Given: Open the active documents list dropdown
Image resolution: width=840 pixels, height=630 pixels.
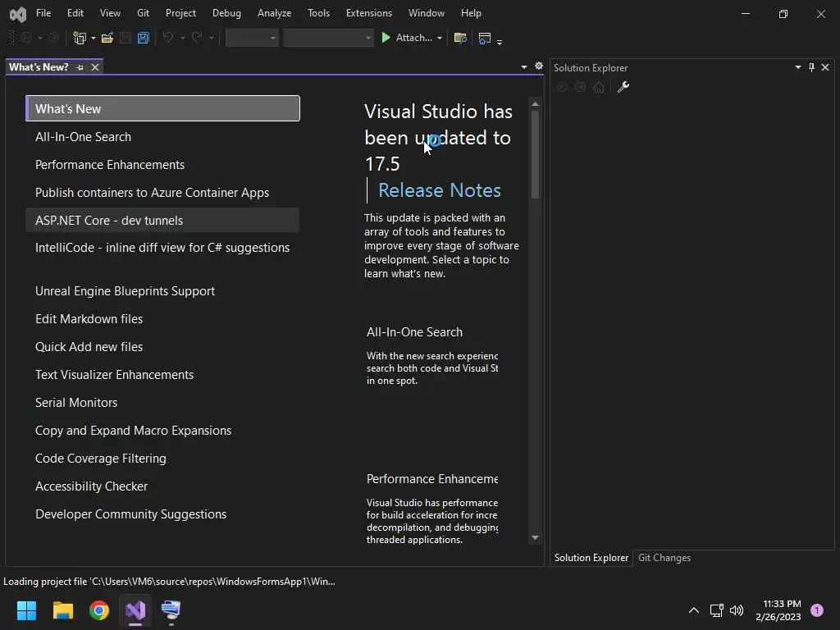Looking at the screenshot, I should 524,67.
